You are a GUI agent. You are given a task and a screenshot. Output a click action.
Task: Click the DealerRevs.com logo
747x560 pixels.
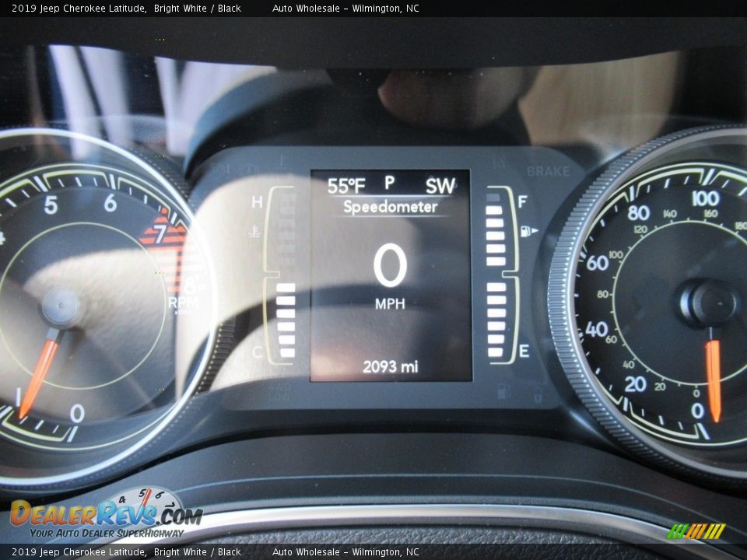[x=106, y=513]
